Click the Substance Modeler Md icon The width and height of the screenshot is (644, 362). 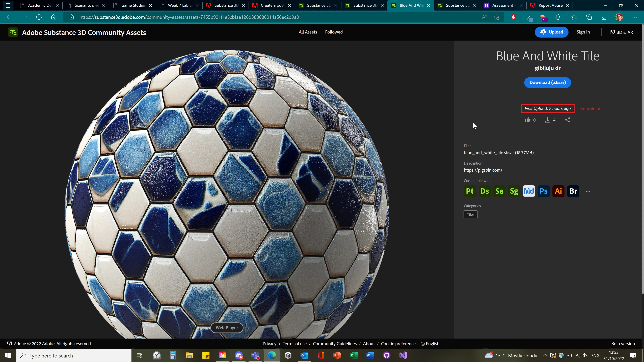pos(529,191)
